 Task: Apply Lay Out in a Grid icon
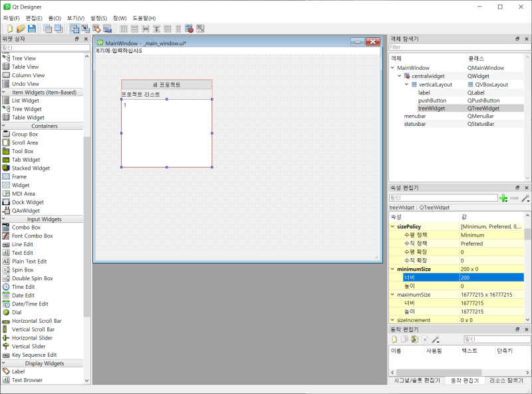(x=168, y=29)
